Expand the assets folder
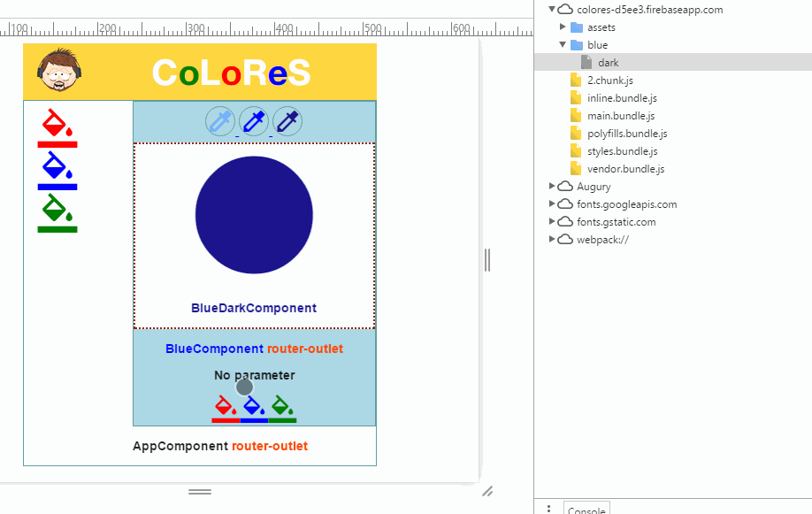This screenshot has height=514, width=812. 563,27
